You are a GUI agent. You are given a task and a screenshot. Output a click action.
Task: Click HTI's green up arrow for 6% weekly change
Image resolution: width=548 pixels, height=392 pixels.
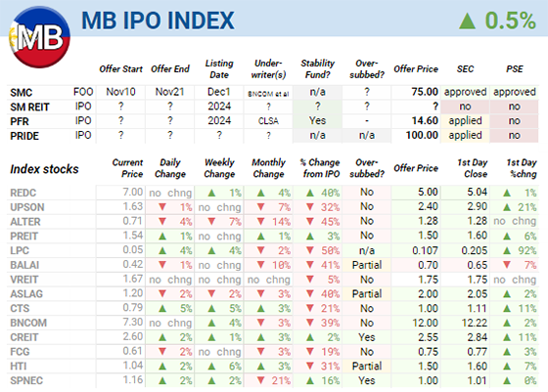coord(211,367)
